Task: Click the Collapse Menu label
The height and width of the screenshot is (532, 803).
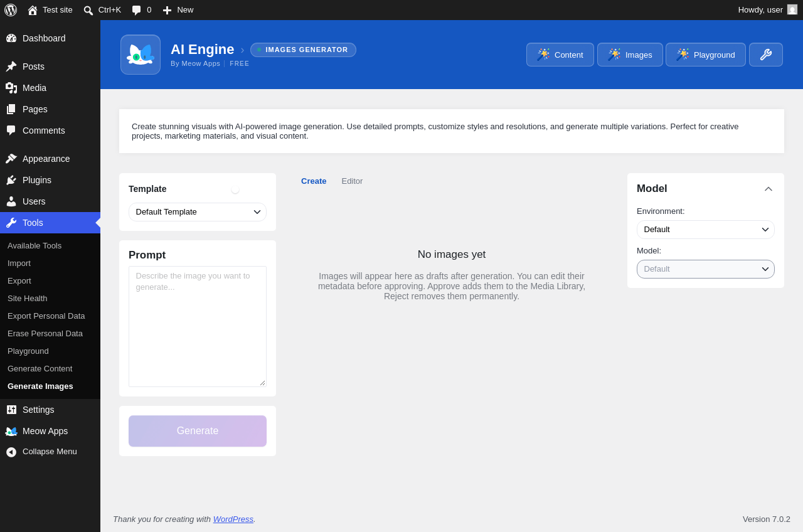Action: tap(50, 452)
